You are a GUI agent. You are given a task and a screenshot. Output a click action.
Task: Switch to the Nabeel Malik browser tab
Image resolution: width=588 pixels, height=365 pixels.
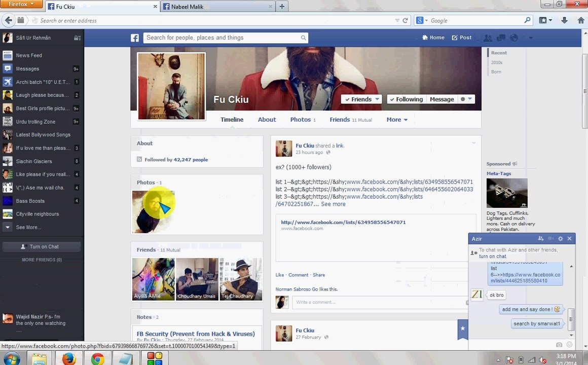218,7
